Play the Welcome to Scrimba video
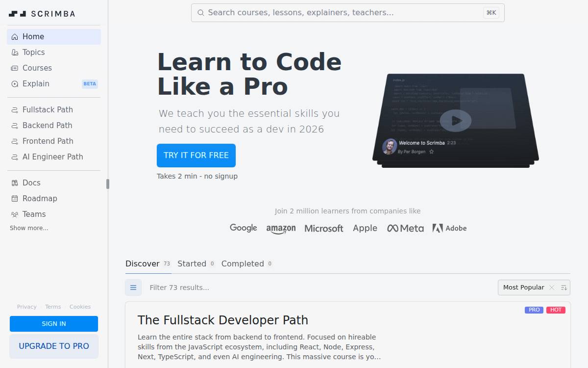Screen dimensions: 588x368 [455, 120]
